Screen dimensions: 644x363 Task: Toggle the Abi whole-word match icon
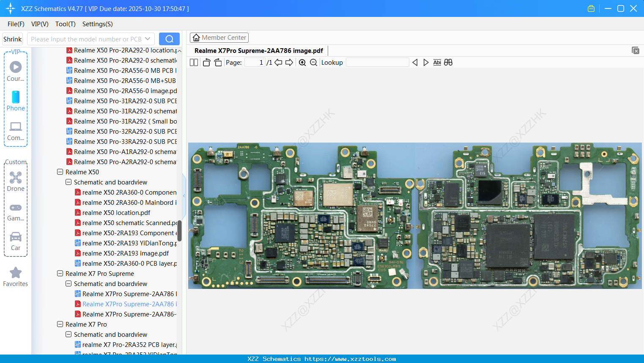pos(437,63)
